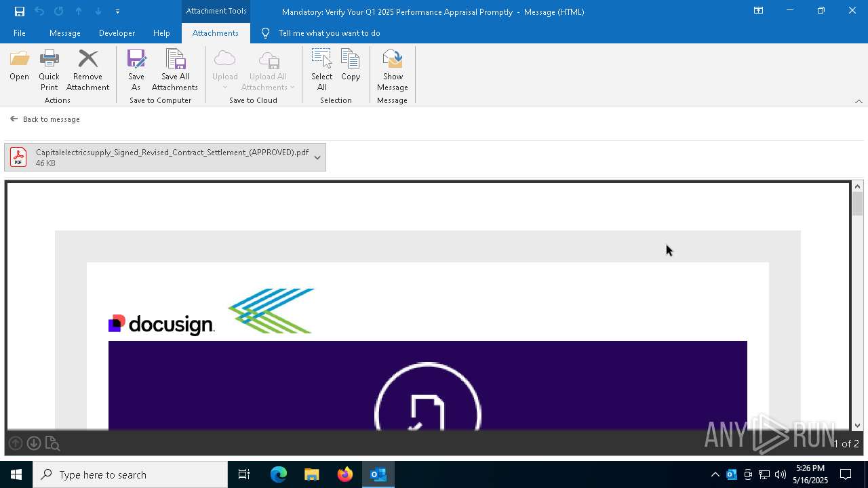Expand the PDF attachment dropdown arrow

click(317, 157)
